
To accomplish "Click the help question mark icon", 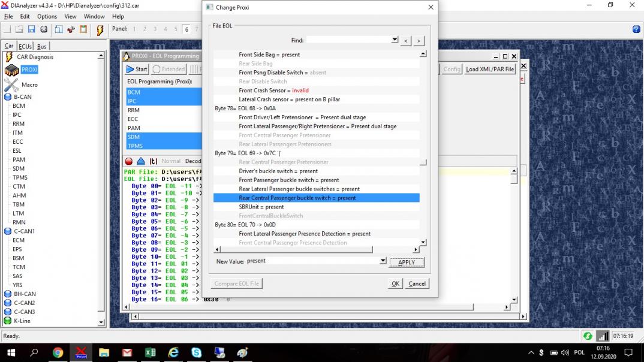I will (x=636, y=29).
